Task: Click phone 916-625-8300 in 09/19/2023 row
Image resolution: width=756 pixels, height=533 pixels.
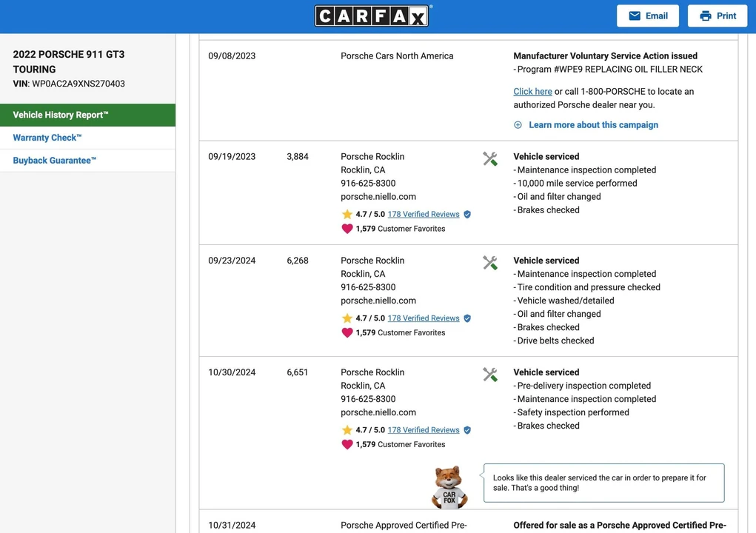Action: click(x=368, y=184)
